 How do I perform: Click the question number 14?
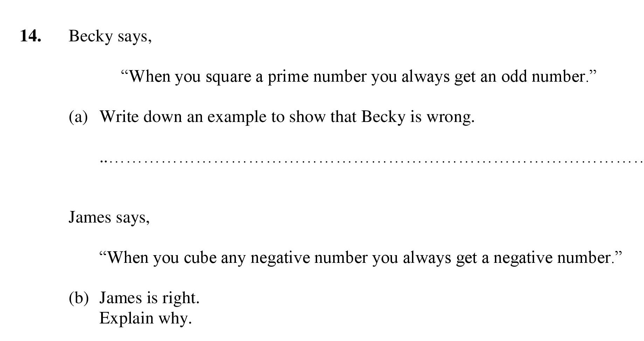[30, 36]
